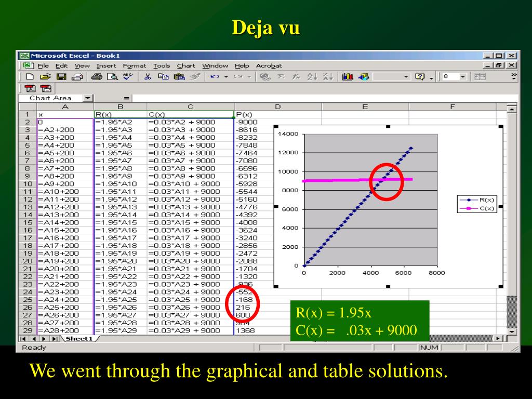Expand the Chart Area name box dropdown
This screenshot has width=532, height=399.
[x=87, y=98]
